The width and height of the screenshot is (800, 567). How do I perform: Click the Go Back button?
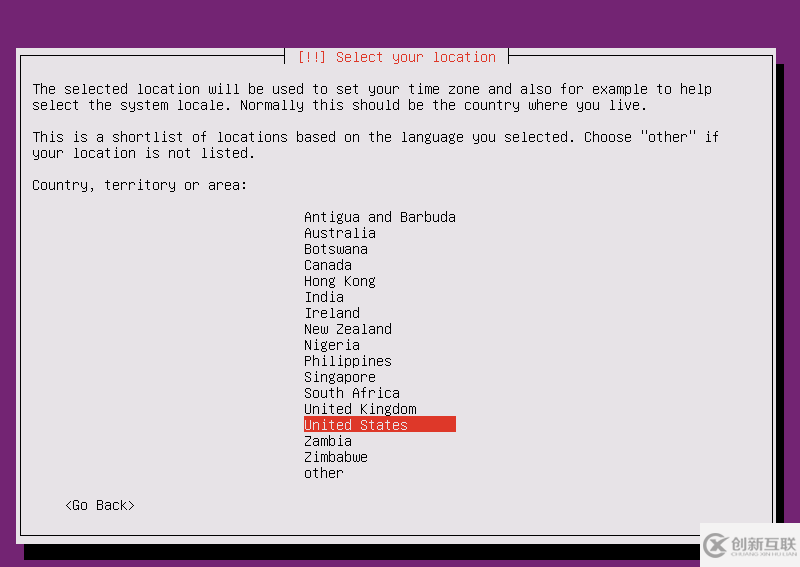pos(100,505)
